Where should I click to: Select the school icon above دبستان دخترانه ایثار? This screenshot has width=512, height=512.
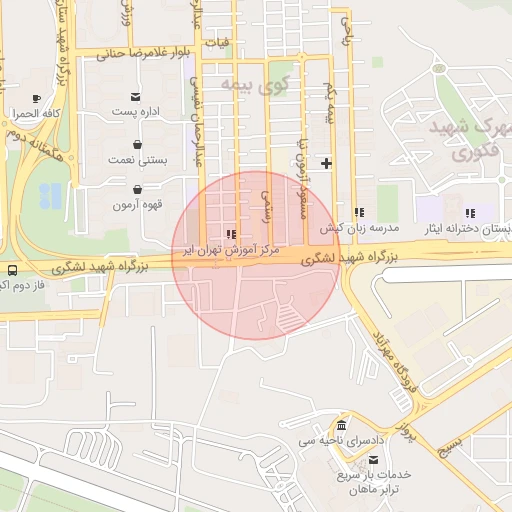(x=470, y=213)
